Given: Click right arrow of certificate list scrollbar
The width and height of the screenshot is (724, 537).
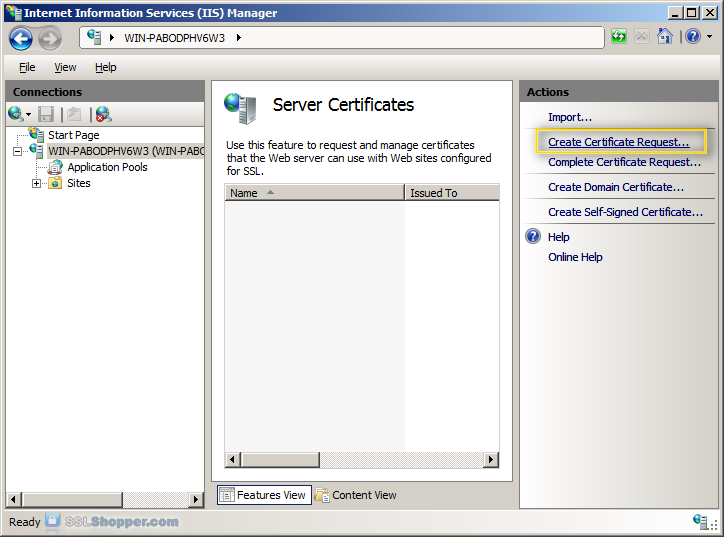Looking at the screenshot, I should (x=491, y=459).
